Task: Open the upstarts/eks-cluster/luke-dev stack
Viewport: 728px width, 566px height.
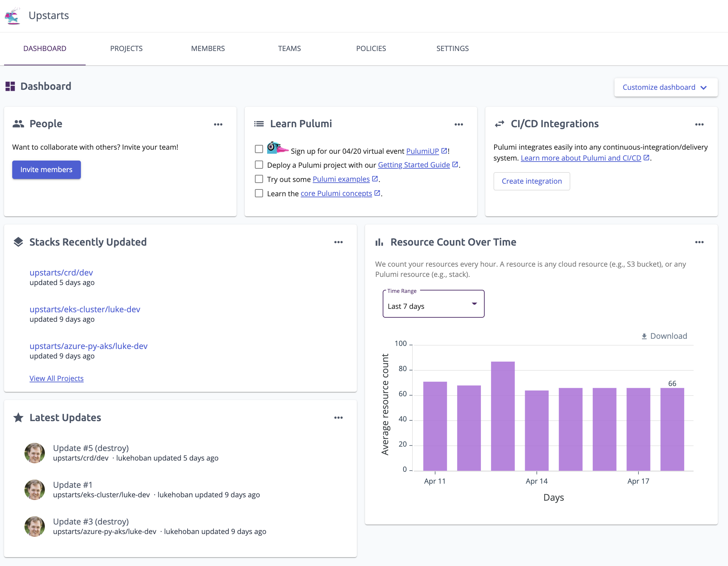Action: 85,310
